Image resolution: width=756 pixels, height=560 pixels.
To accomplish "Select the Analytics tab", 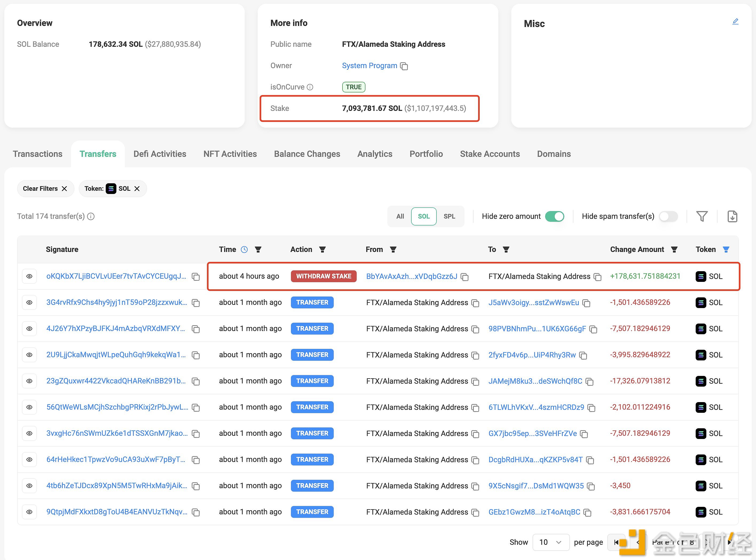I will (375, 154).
